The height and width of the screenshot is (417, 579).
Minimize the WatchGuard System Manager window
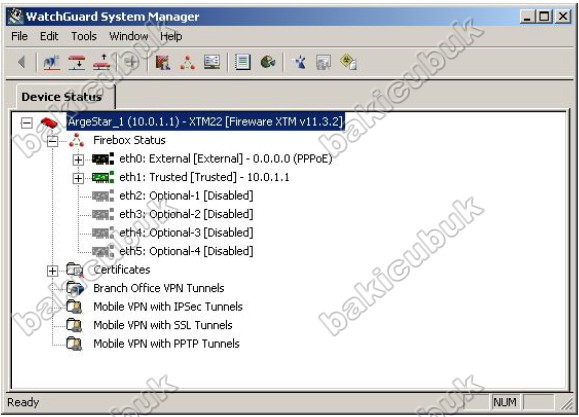click(527, 16)
